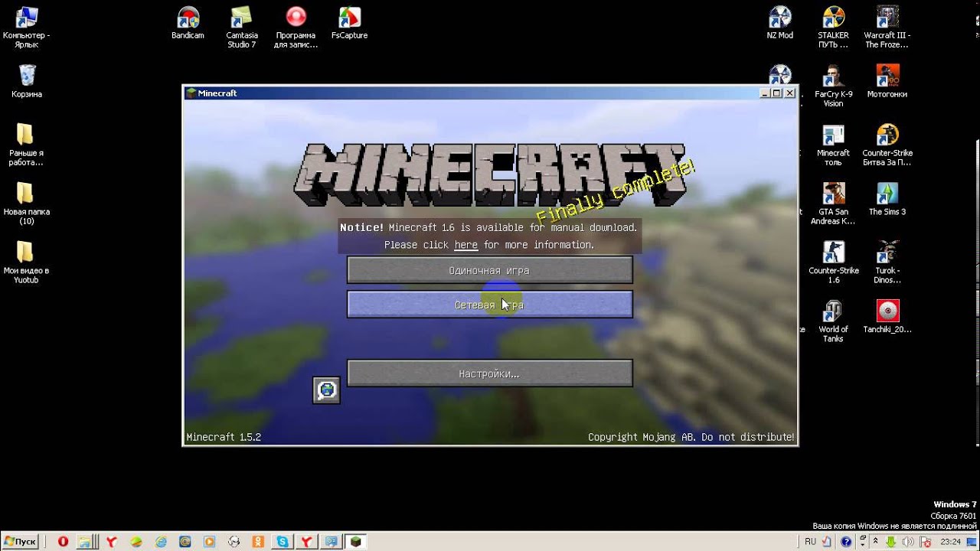Click the Minecraft window title icon
Screen dimensions: 980x551
(191, 93)
